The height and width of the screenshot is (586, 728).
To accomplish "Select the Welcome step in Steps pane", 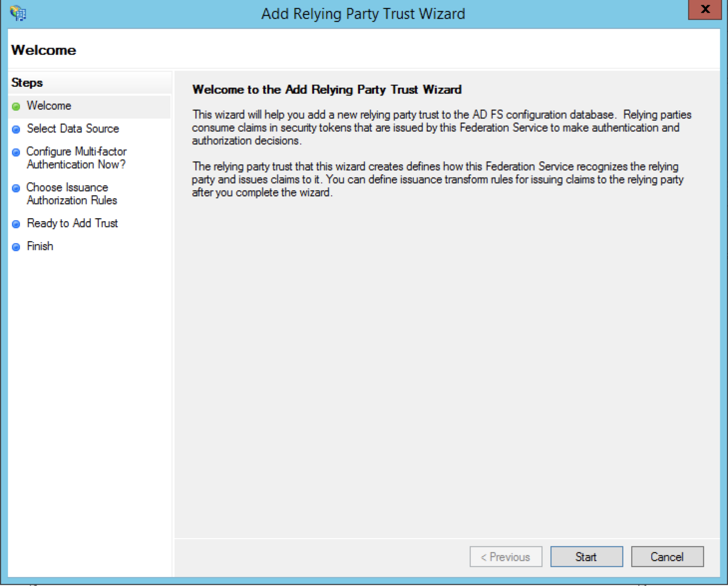I will (49, 106).
